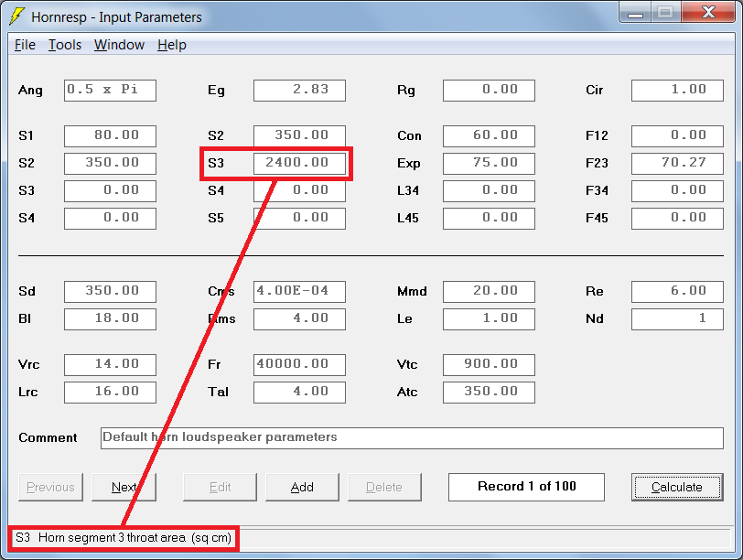Select the Tal value 4.00 field

click(299, 393)
